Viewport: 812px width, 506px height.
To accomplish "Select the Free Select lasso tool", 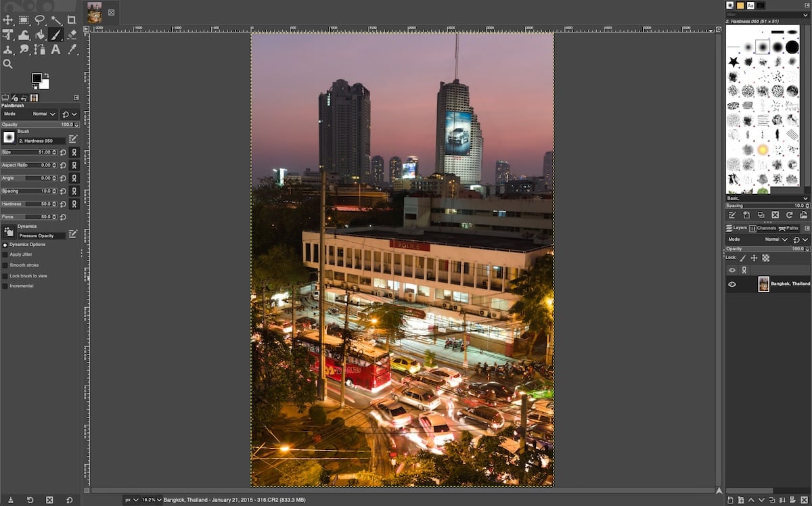I will click(39, 20).
